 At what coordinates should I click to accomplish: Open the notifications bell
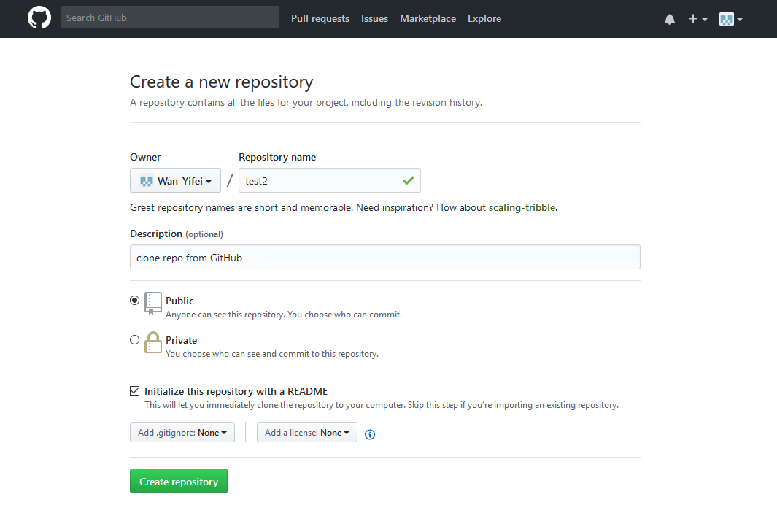pos(670,19)
